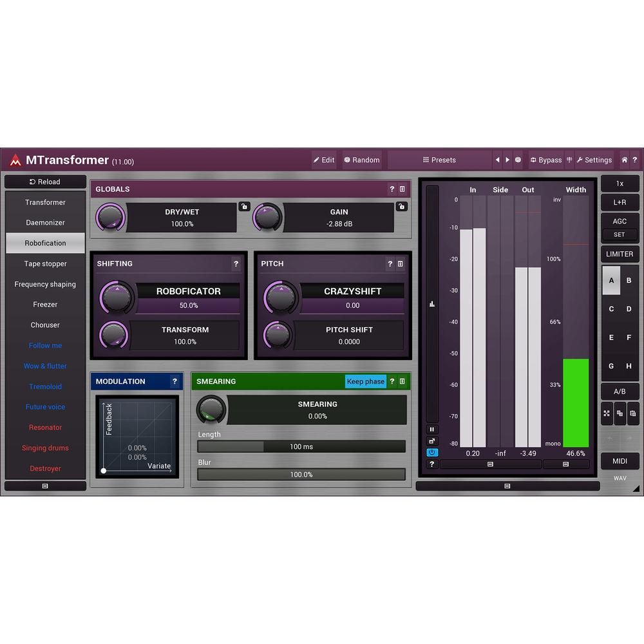The height and width of the screenshot is (644, 644).
Task: Pause the level meters with the pause icon
Action: pyautogui.click(x=431, y=429)
